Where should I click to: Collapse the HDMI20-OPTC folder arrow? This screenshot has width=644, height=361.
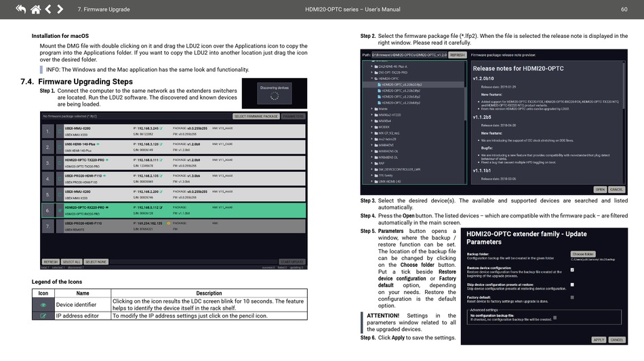point(371,79)
